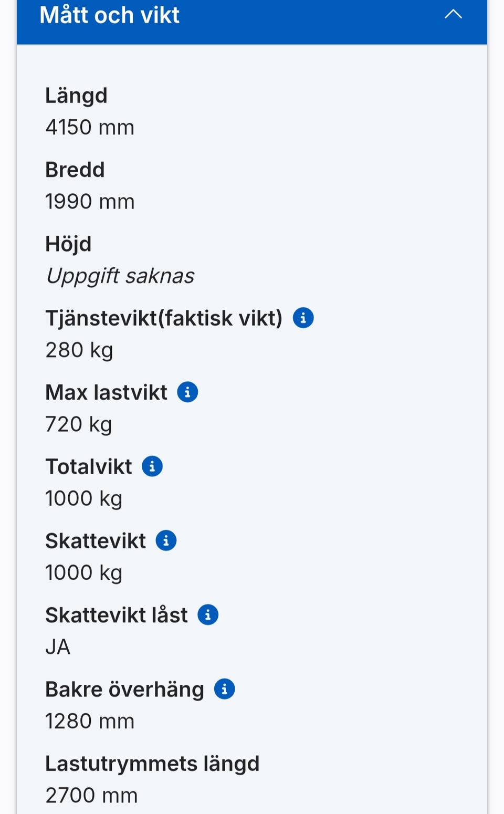
Task: Click the Uppgift saknas text
Action: point(120,276)
